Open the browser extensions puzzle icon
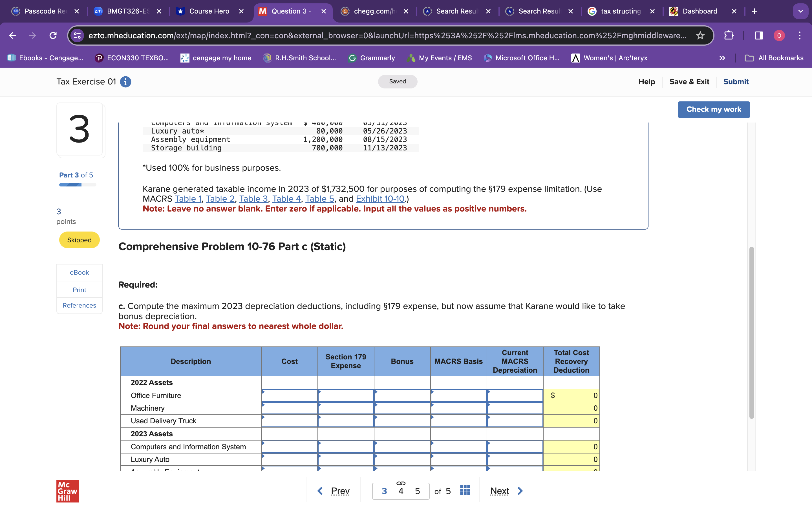This screenshot has height=507, width=812. [729, 35]
